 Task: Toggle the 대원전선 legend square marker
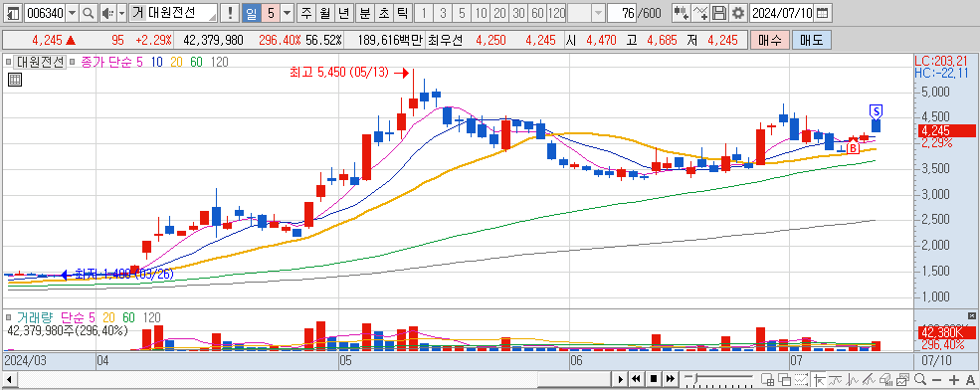9,62
